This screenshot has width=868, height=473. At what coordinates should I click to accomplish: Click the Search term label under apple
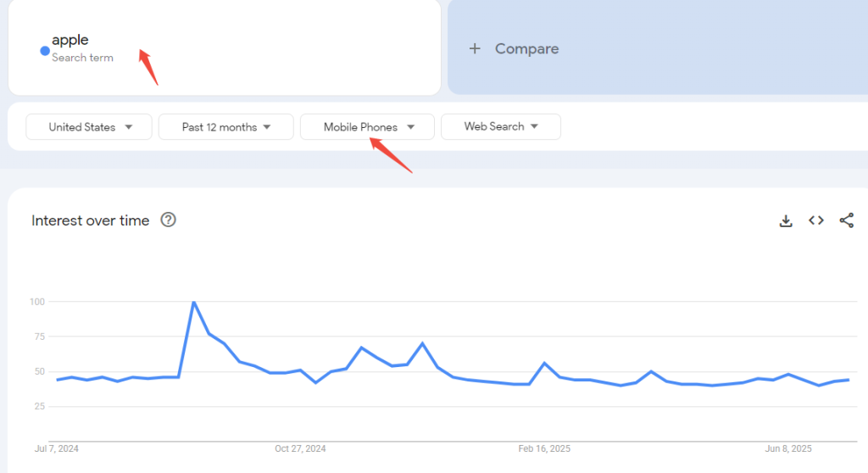pyautogui.click(x=82, y=58)
